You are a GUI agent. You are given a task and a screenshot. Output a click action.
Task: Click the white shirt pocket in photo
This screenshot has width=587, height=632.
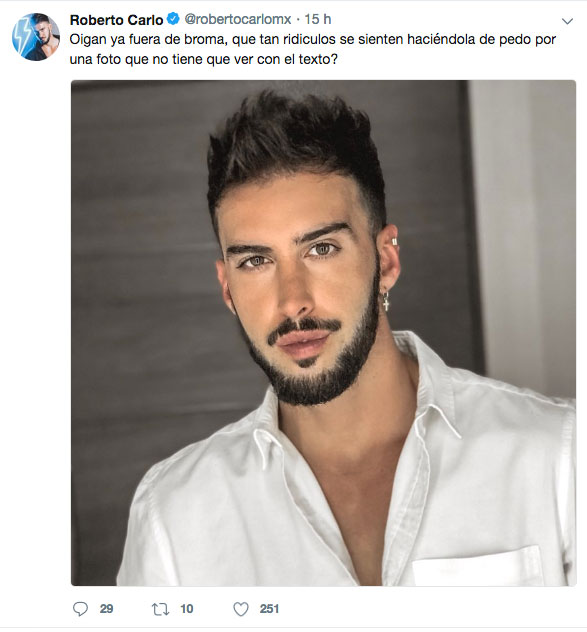(476, 565)
